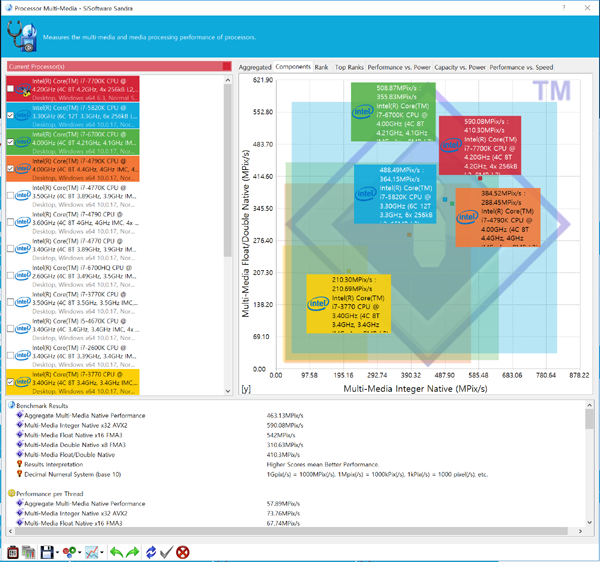Click the colored circles engine icon

[69, 552]
